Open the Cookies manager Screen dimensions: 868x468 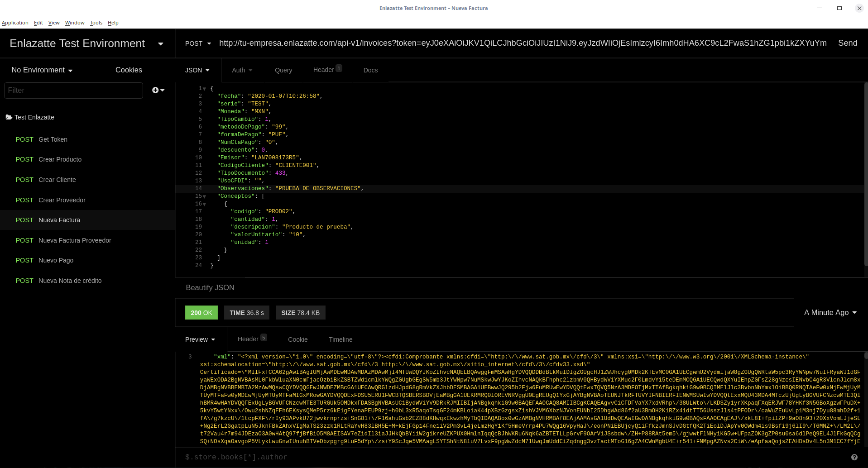(129, 70)
